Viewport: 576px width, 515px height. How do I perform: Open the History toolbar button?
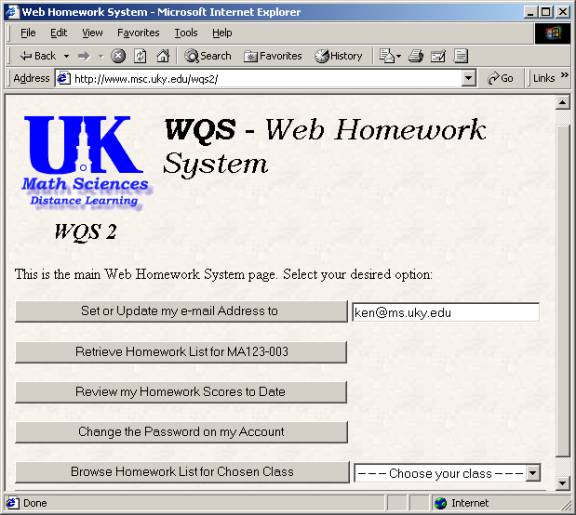click(338, 56)
